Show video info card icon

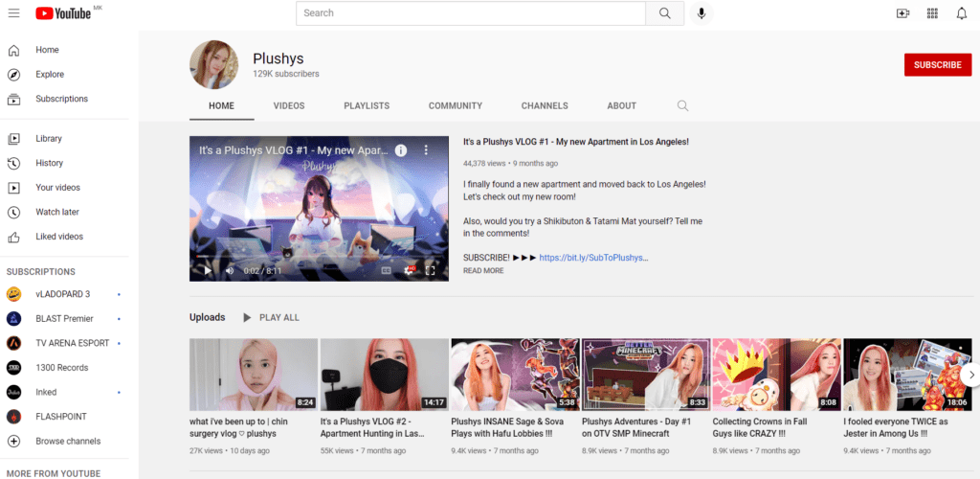(x=401, y=150)
